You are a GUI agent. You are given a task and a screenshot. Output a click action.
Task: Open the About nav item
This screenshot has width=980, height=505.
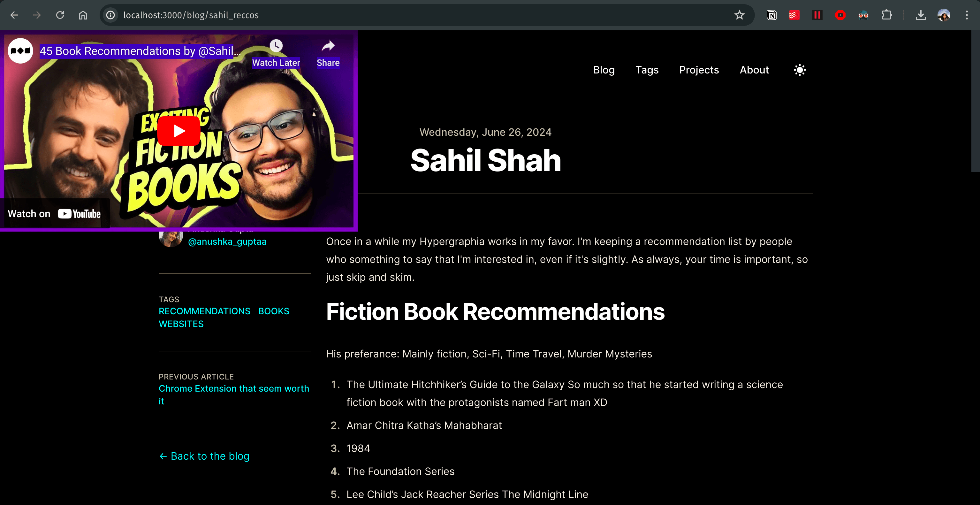[754, 70]
